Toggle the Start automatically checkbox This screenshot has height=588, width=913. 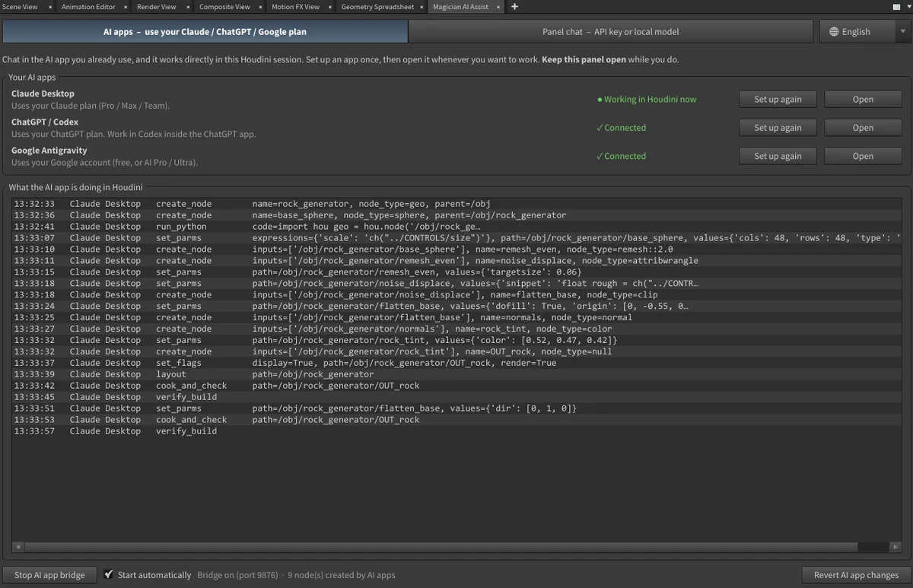pos(109,574)
